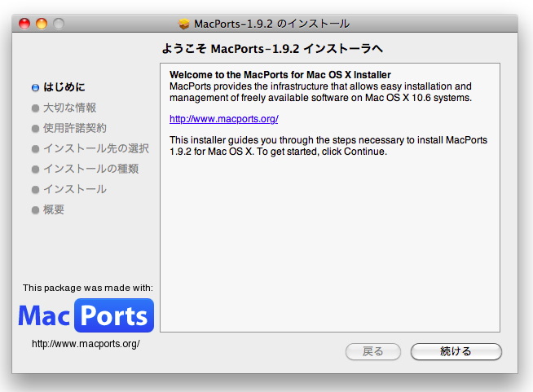Open the http://www.macports.org/ link in welcome text

(x=223, y=119)
